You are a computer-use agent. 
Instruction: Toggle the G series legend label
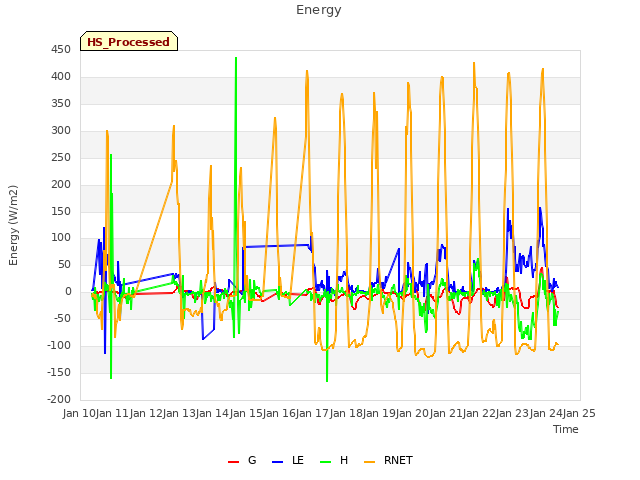[252, 460]
